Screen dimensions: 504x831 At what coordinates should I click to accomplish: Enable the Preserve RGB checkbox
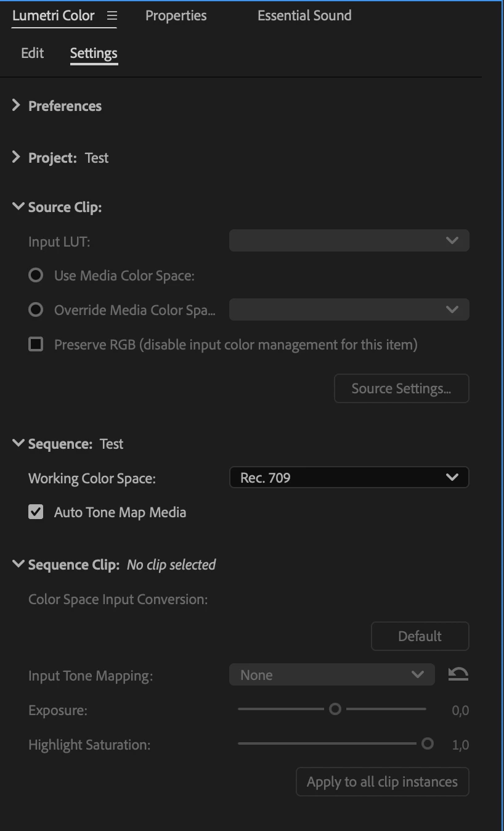click(x=36, y=345)
